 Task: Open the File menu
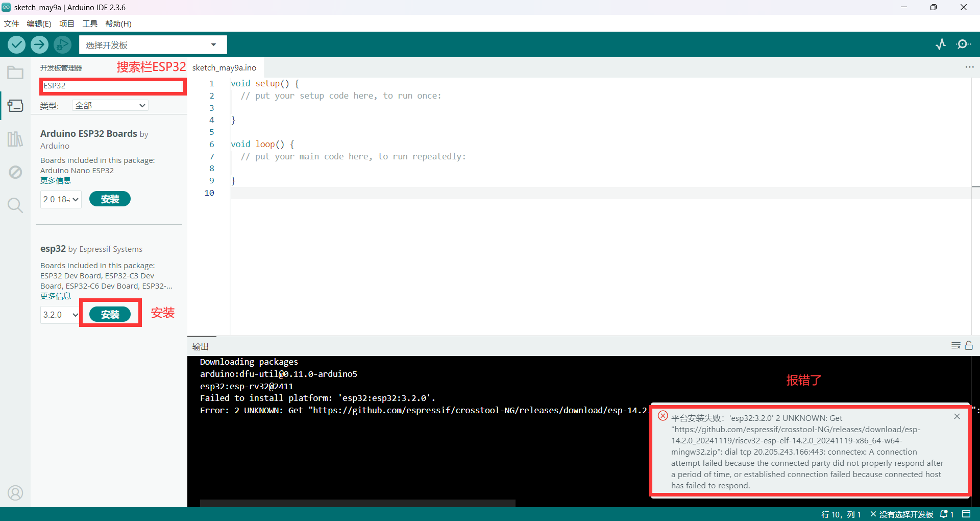tap(11, 23)
